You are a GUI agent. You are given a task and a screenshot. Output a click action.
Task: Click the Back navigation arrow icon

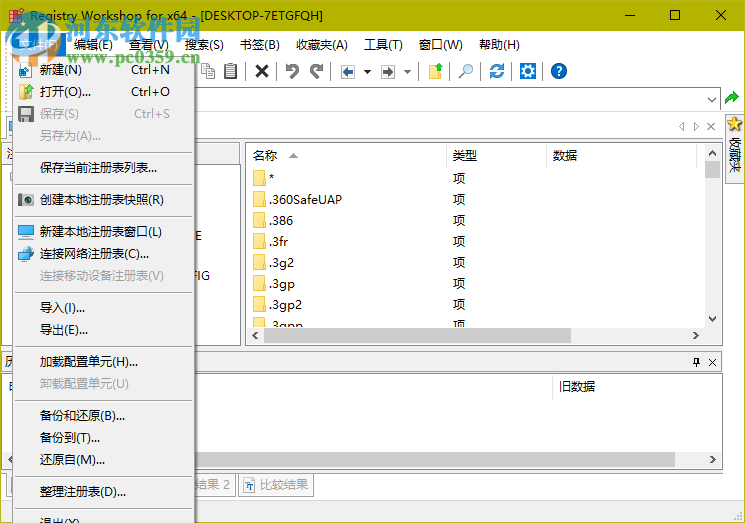pos(348,72)
